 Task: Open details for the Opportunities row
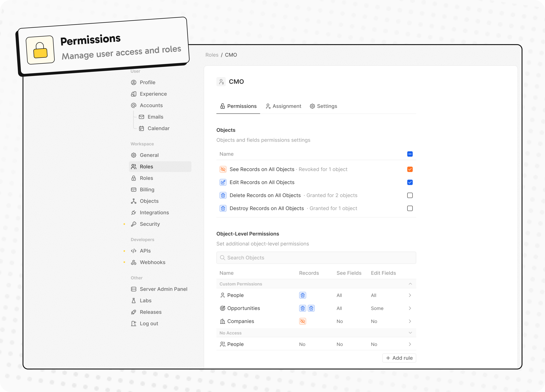[x=410, y=308]
